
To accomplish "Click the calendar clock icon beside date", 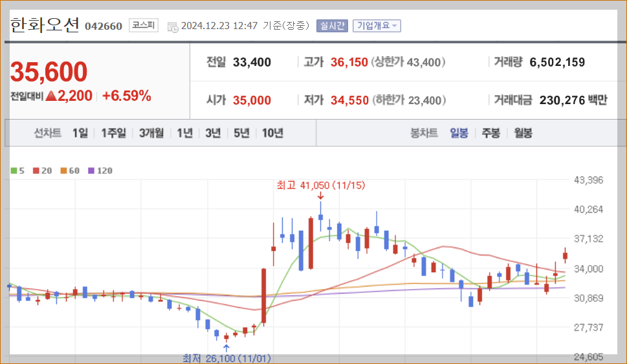I will click(x=173, y=27).
